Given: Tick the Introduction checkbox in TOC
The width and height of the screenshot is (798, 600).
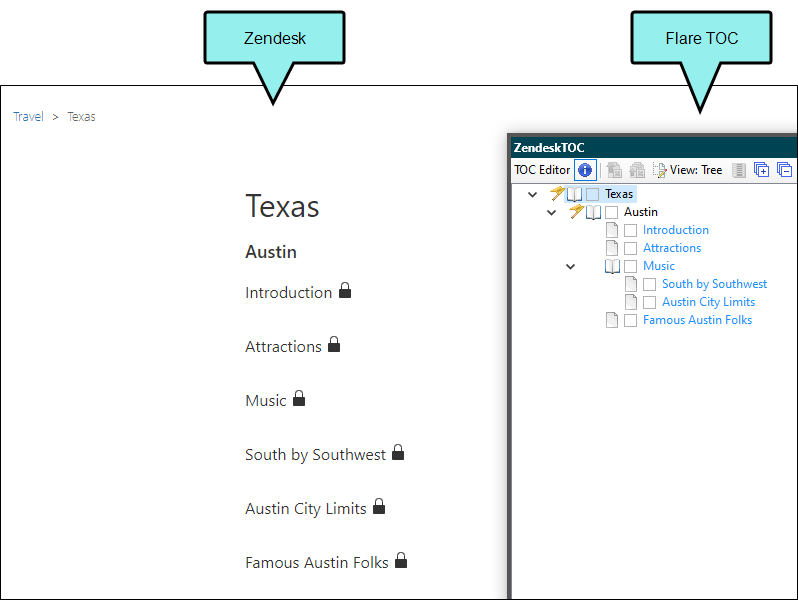Looking at the screenshot, I should 631,231.
